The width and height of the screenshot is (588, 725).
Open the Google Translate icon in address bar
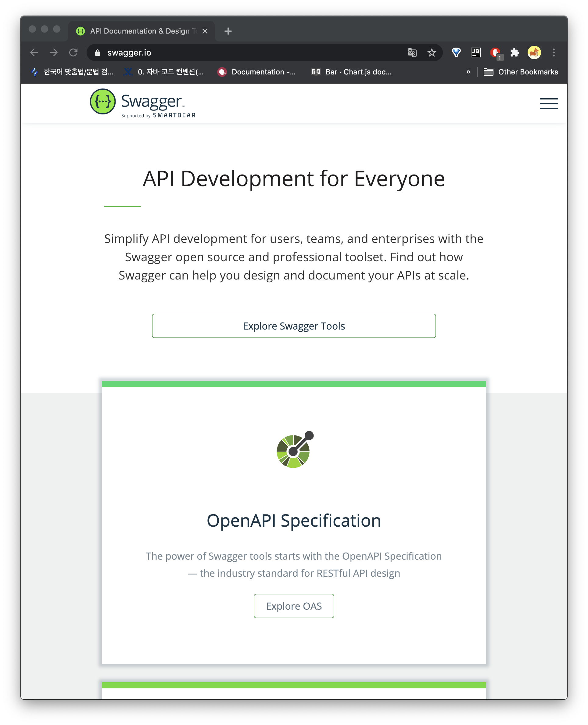(x=412, y=52)
